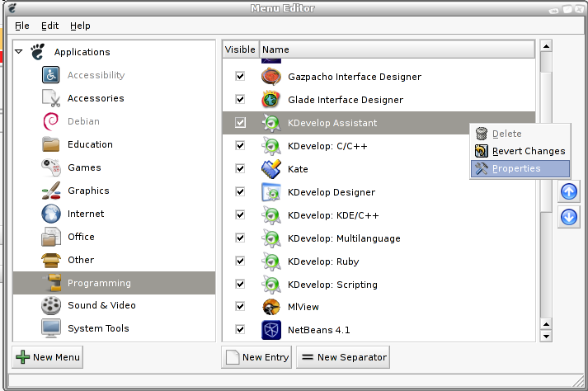Screen dimensions: 588x391
Task: Toggle KDevelop: Multilanguage visible checkbox
Action: [240, 238]
